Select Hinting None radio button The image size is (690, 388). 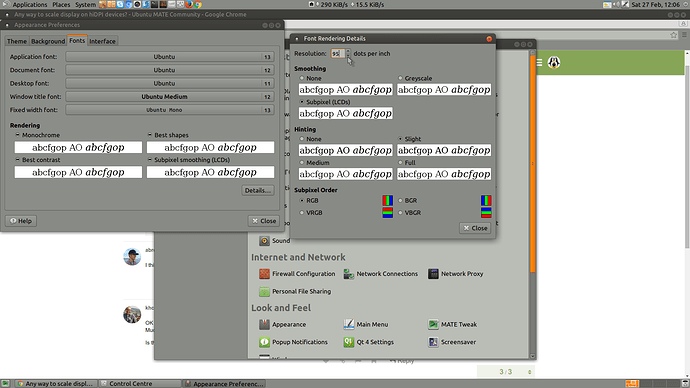pyautogui.click(x=302, y=139)
